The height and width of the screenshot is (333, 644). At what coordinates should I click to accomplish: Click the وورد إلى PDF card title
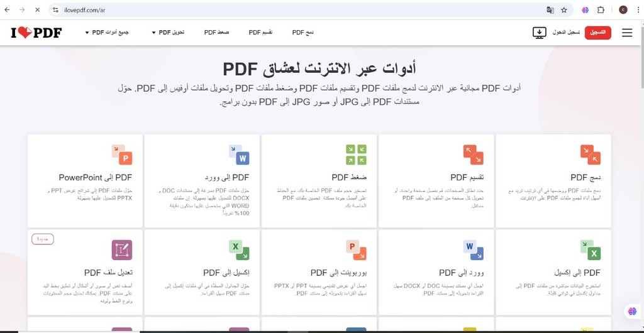(461, 273)
